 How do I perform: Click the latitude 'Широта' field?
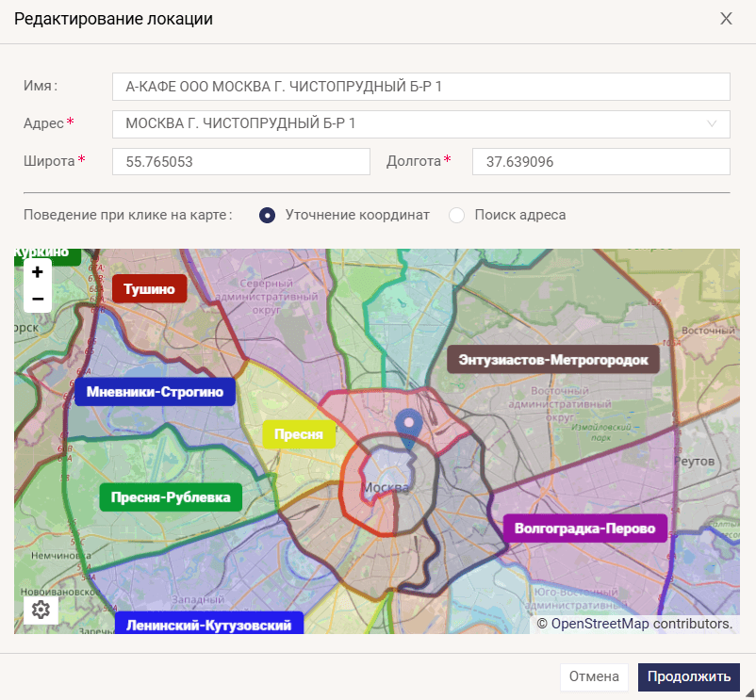pos(240,162)
